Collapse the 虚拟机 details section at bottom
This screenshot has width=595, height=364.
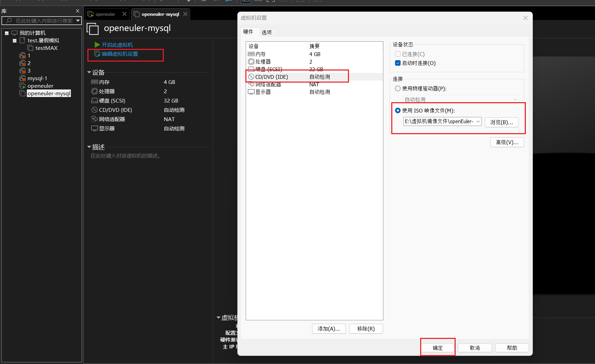tap(219, 318)
